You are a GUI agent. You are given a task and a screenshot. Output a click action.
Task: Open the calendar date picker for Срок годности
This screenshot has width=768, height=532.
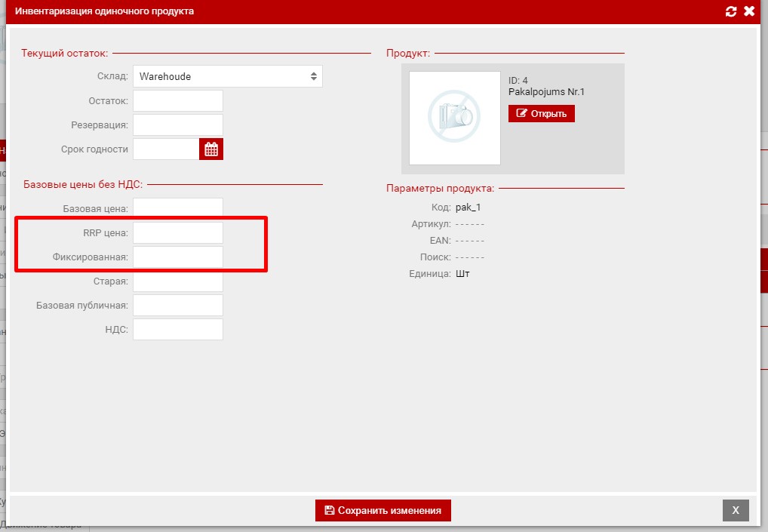pos(211,149)
